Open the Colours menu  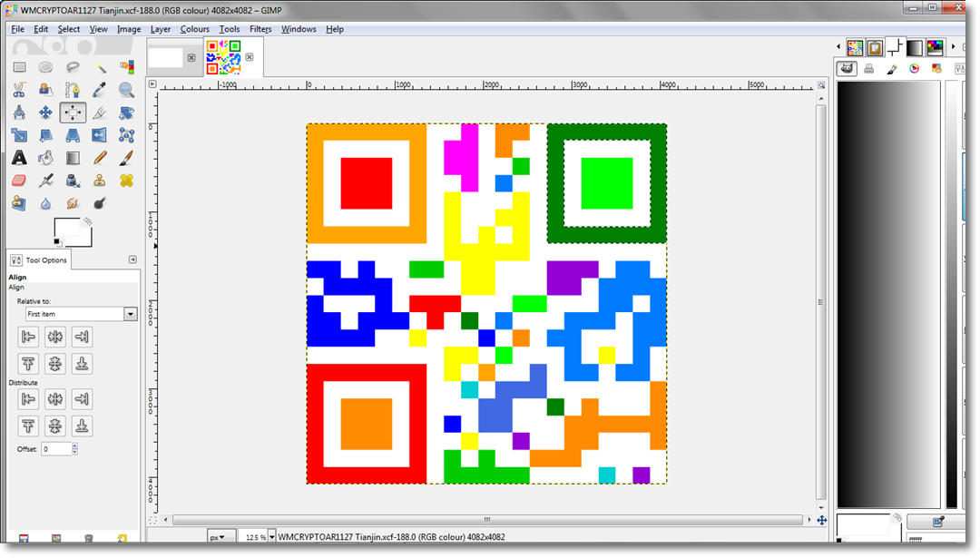[194, 29]
